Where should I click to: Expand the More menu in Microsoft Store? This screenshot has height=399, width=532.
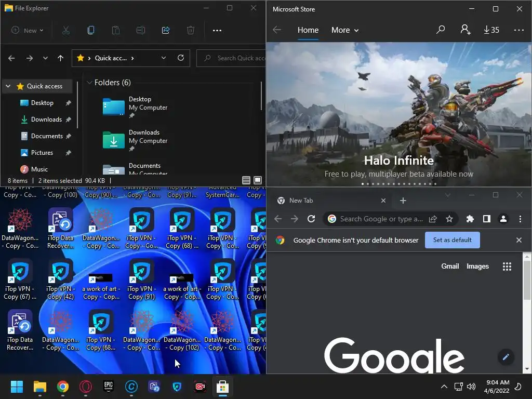pos(345,30)
